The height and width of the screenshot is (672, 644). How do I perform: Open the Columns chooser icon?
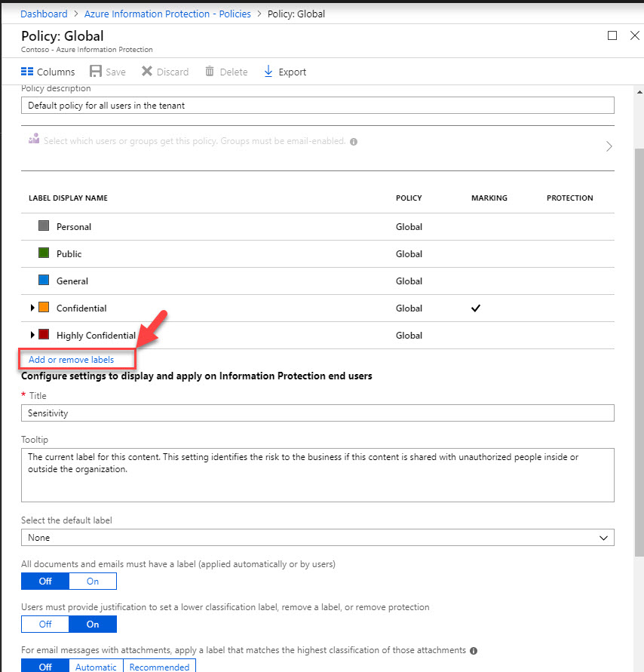pyautogui.click(x=27, y=72)
